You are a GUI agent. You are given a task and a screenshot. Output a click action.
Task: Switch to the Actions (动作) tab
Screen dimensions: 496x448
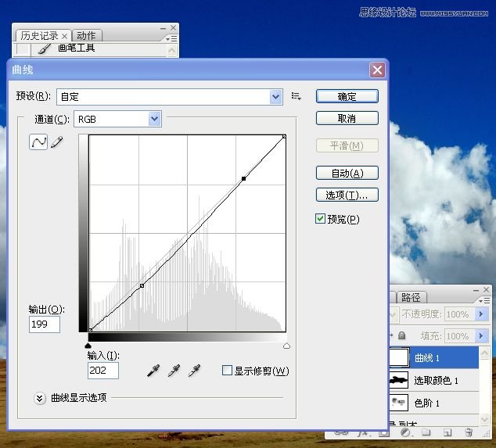click(86, 35)
